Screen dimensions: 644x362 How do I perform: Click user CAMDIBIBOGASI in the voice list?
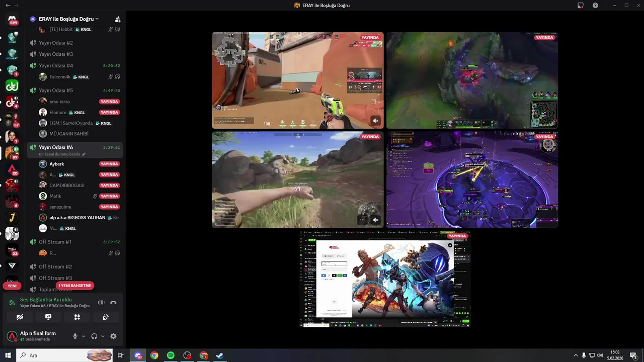click(79, 186)
